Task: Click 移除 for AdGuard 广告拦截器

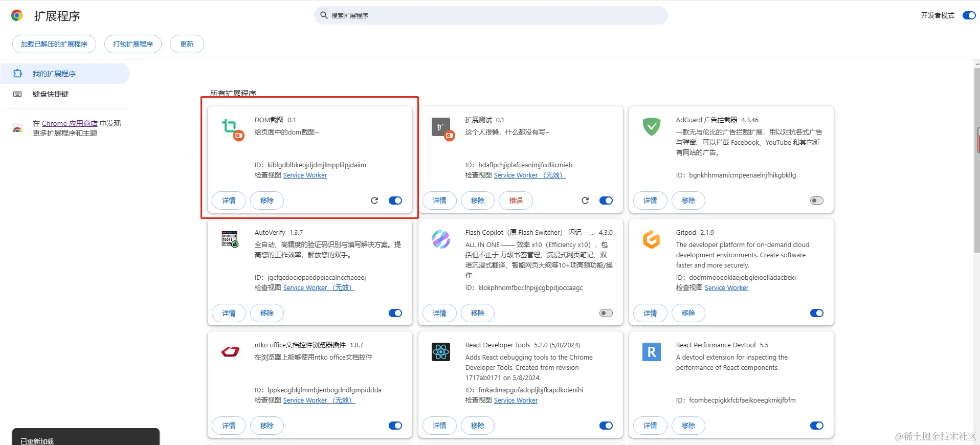Action: tap(688, 201)
